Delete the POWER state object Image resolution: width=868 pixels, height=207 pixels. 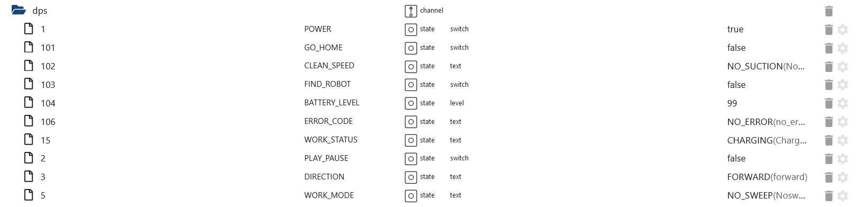(x=829, y=30)
